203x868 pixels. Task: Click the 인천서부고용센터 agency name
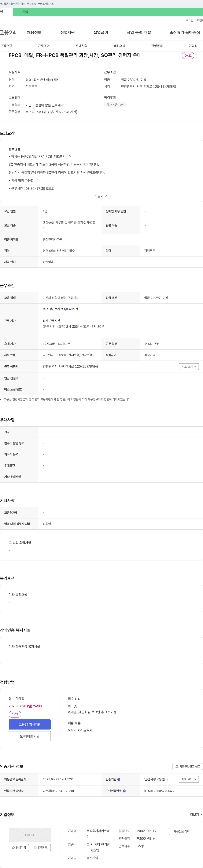(156, 779)
